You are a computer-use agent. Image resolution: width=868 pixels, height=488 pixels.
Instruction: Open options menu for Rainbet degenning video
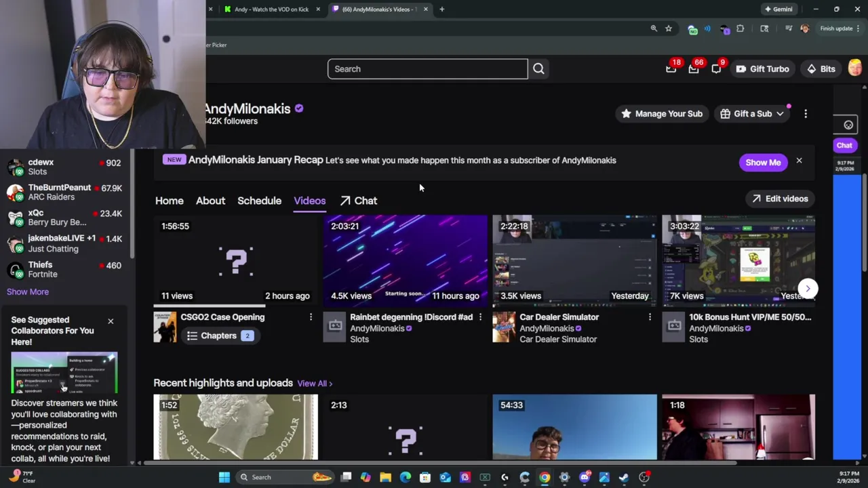click(480, 317)
